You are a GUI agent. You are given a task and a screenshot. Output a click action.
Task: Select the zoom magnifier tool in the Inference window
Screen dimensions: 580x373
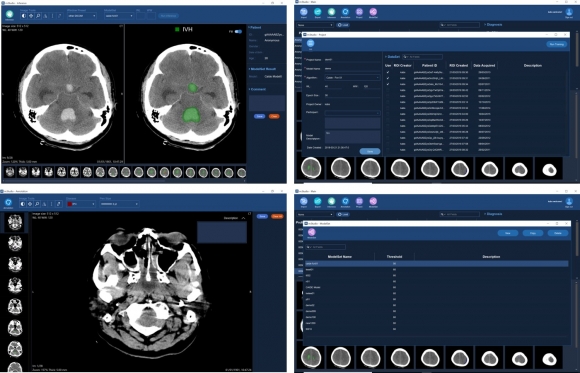tap(38, 16)
